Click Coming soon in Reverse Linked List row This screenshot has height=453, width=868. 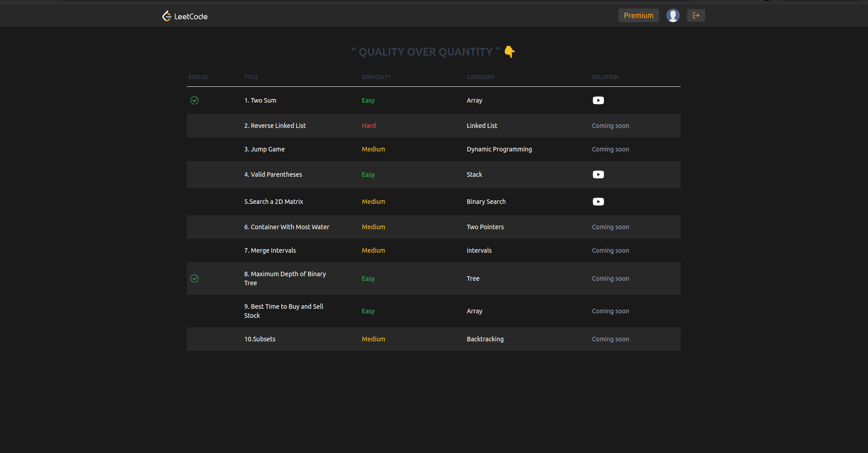(x=611, y=126)
